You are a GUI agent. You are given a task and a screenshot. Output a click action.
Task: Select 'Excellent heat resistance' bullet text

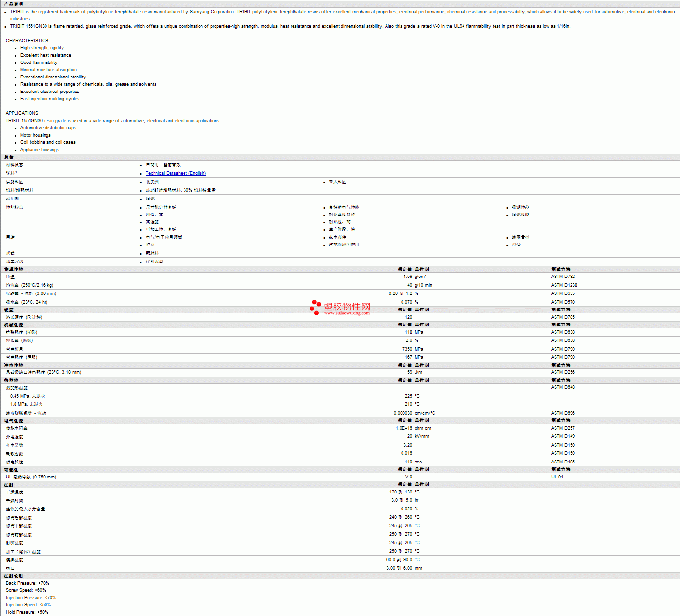coord(46,55)
